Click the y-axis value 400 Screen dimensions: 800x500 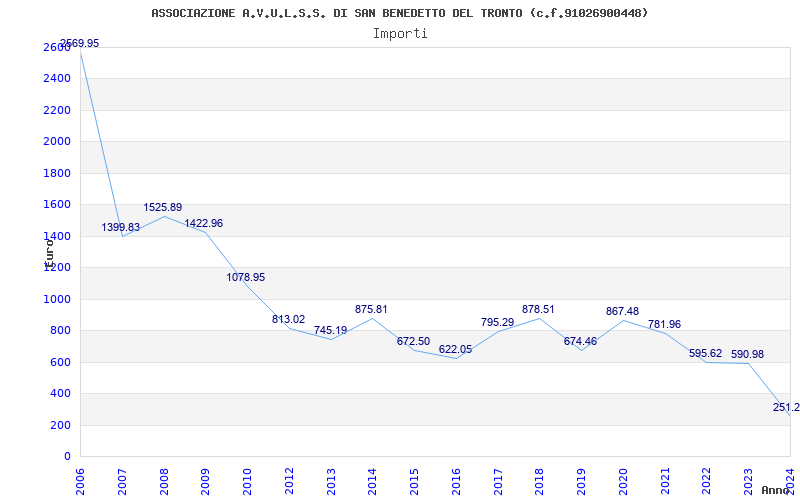click(61, 393)
